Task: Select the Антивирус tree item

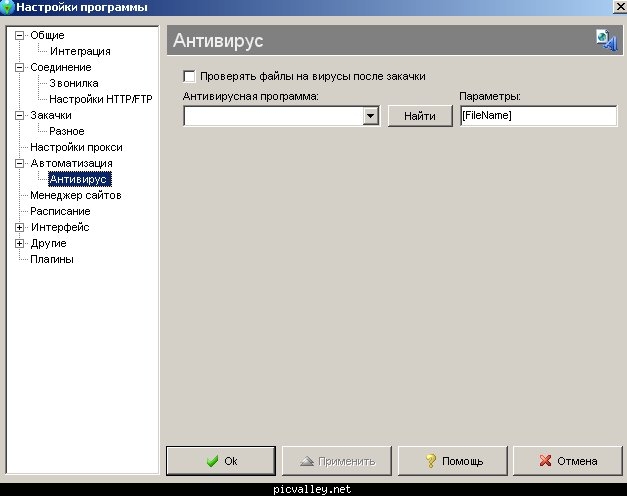Action: click(x=80, y=179)
